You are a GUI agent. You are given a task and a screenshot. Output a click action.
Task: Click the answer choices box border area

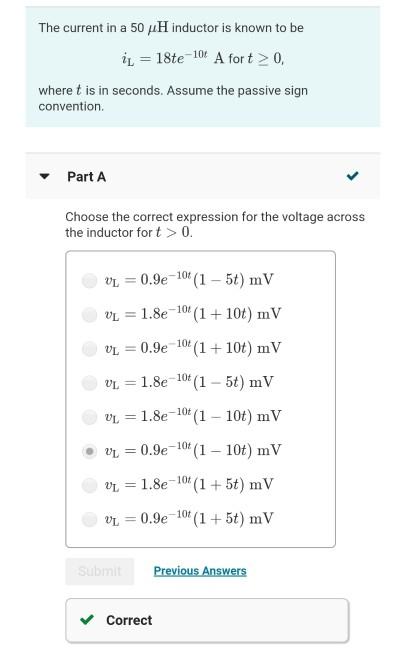click(200, 399)
